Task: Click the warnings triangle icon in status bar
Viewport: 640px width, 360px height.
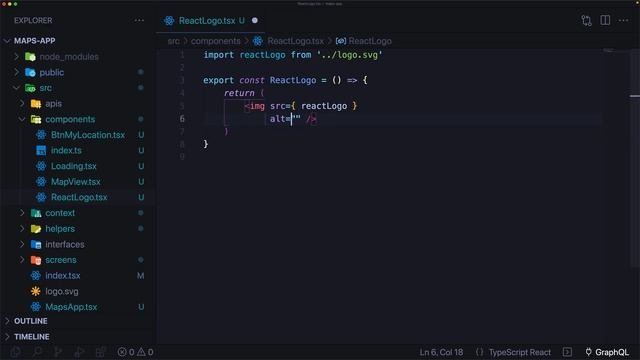Action: click(x=141, y=352)
